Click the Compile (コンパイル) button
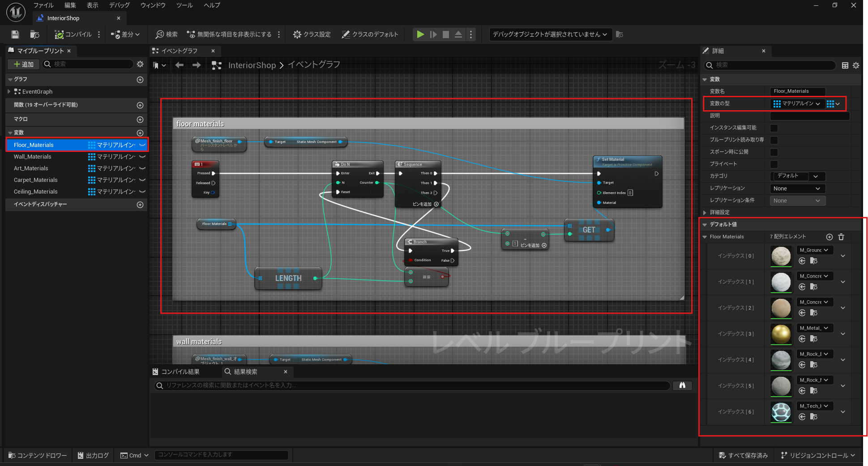This screenshot has width=868, height=466. coord(73,35)
